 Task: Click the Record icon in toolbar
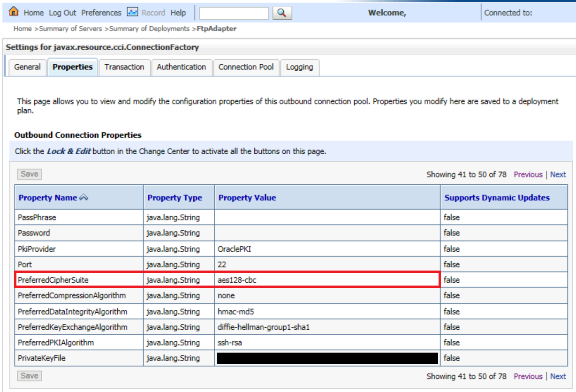[x=132, y=12]
